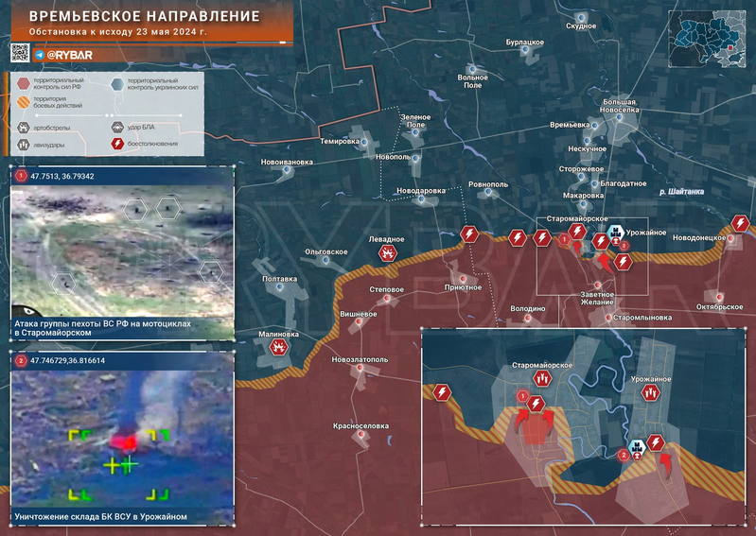Click the артобстрелы legend icon

click(22, 127)
